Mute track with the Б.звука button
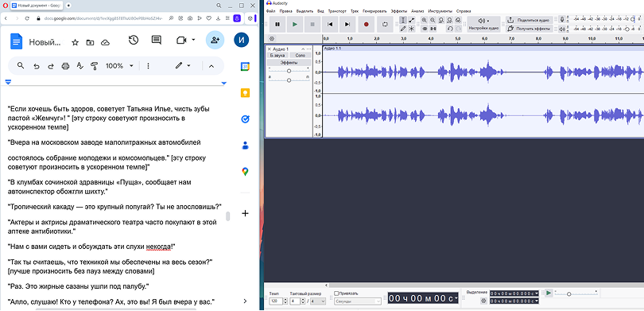The width and height of the screenshot is (644, 311). 277,55
